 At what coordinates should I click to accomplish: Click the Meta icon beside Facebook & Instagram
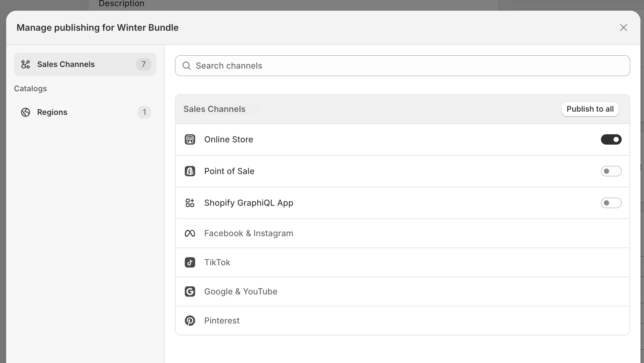pyautogui.click(x=190, y=233)
